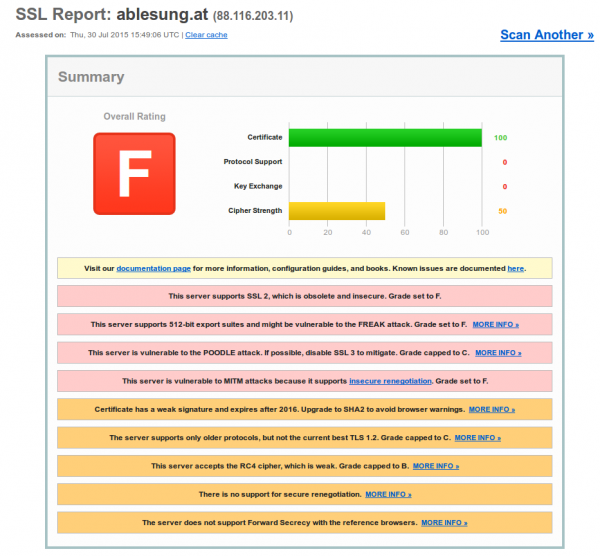Click the yellow Cipher Strength bar
This screenshot has height=556, width=600.
point(337,211)
